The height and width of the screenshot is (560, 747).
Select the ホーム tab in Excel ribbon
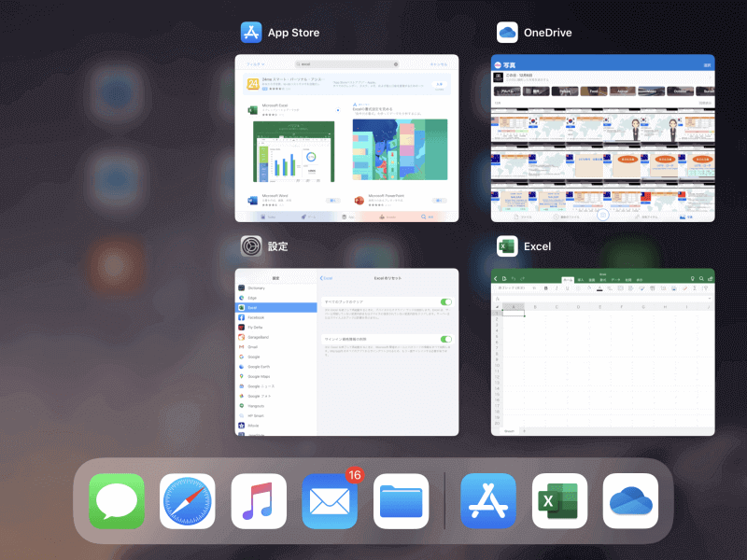click(568, 280)
